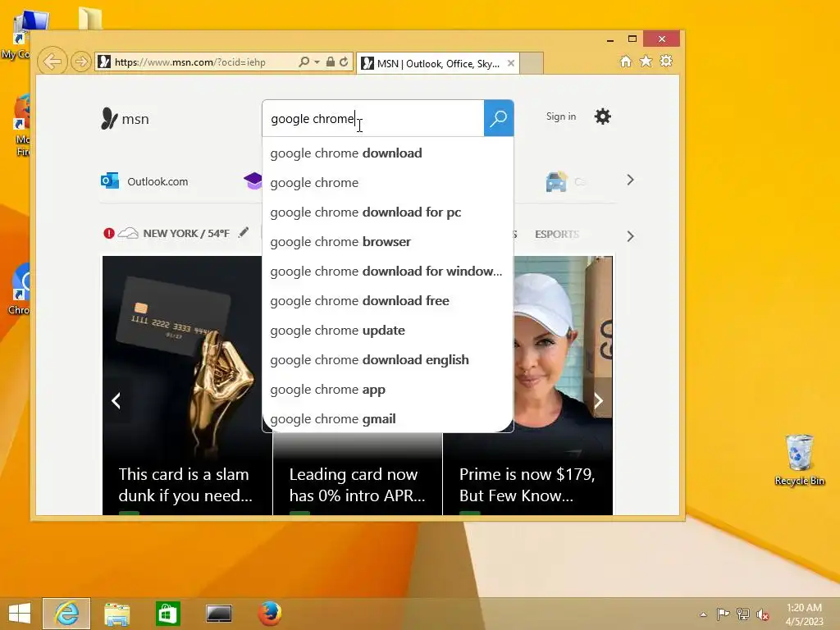Open the taskbar clock 1:20 AM
Screen dimensions: 840x630
coord(804,614)
